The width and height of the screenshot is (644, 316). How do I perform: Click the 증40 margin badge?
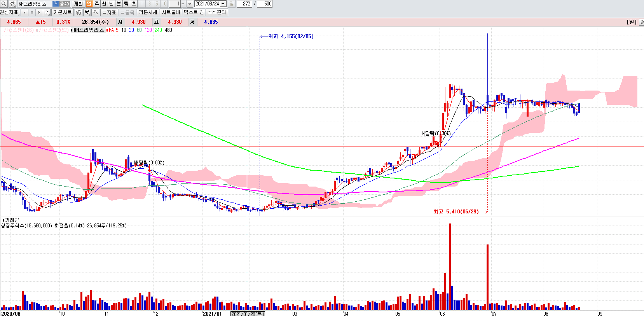[65, 4]
